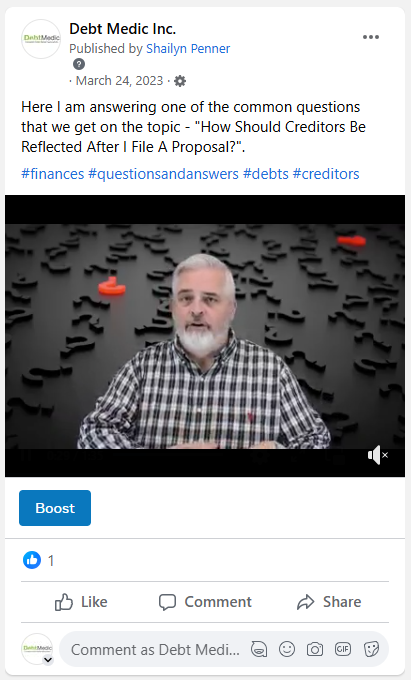The height and width of the screenshot is (680, 411).
Task: Open the emoji picker in comment box
Action: pyautogui.click(x=287, y=649)
